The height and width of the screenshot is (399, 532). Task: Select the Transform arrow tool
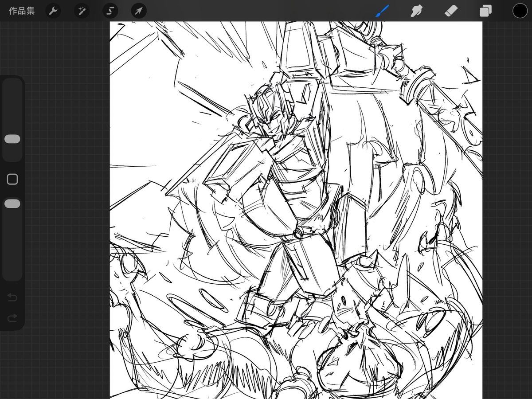point(139,11)
